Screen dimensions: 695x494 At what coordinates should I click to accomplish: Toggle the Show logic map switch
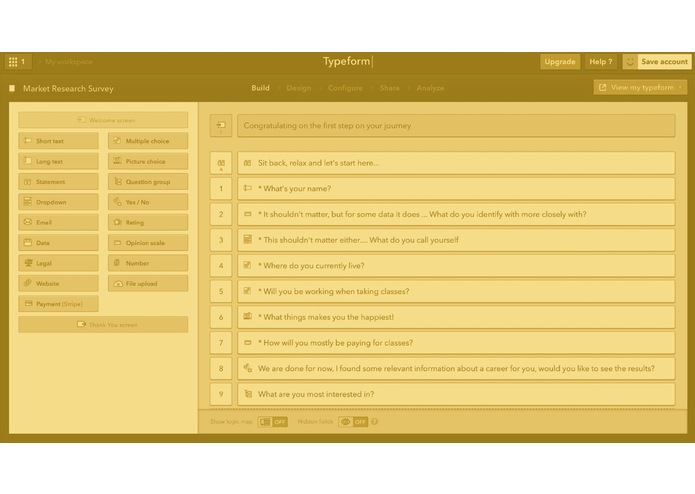[x=273, y=422]
